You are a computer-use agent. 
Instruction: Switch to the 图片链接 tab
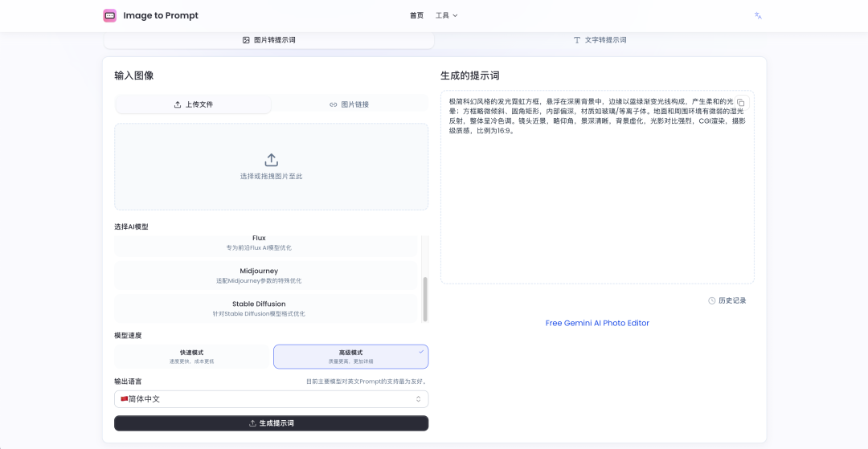coord(350,104)
